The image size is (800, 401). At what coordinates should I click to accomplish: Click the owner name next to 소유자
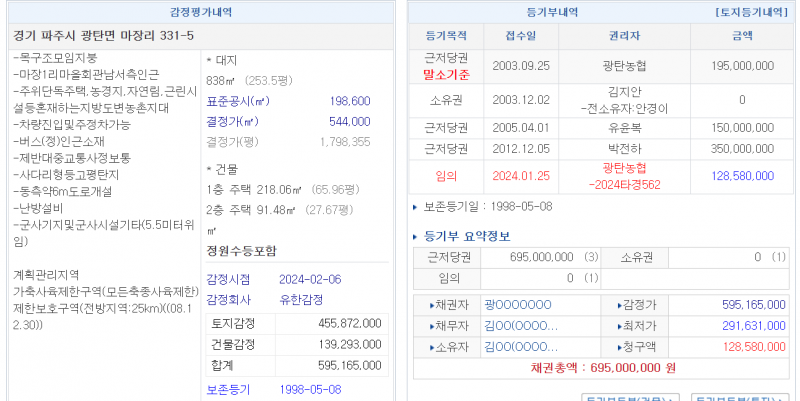pyautogui.click(x=520, y=347)
